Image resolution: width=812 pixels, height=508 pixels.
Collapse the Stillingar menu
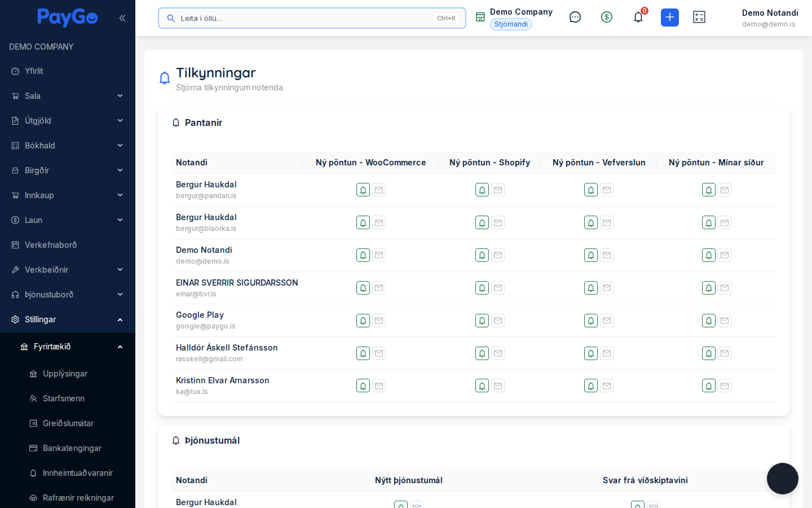(68, 319)
